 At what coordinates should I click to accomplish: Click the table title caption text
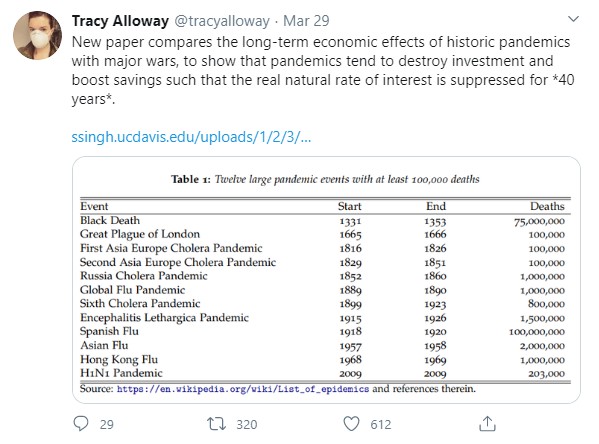coord(325,179)
